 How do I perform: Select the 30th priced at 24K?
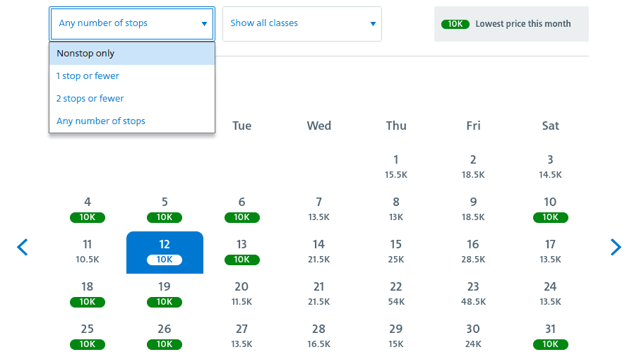click(473, 336)
